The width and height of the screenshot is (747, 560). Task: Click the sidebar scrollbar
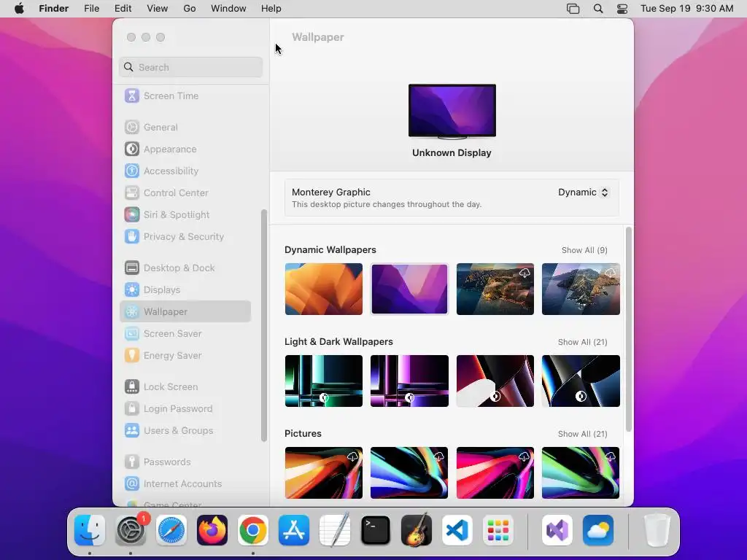[264, 326]
